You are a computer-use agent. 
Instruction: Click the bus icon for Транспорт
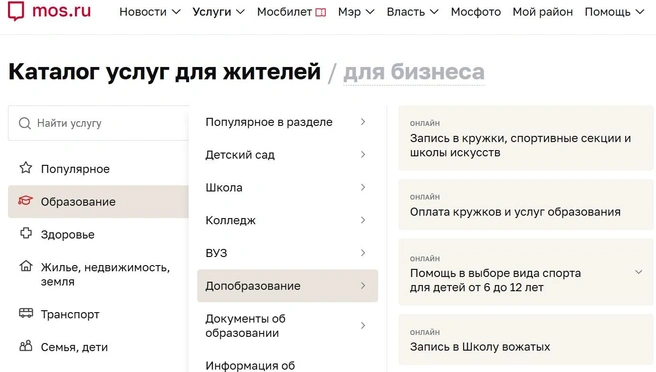26,313
